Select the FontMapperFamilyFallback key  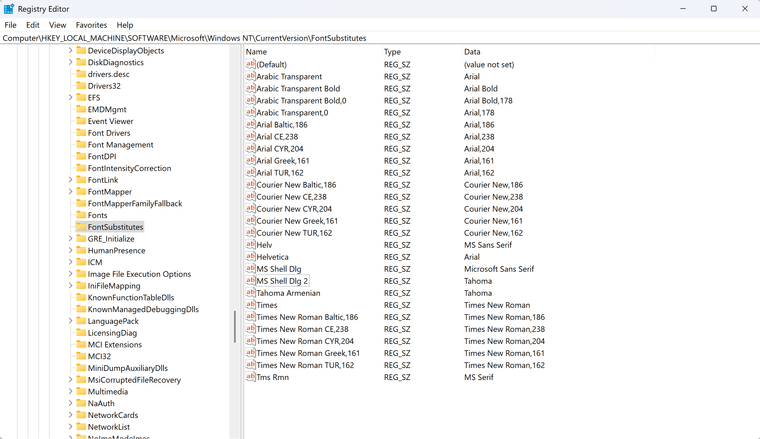(x=135, y=204)
